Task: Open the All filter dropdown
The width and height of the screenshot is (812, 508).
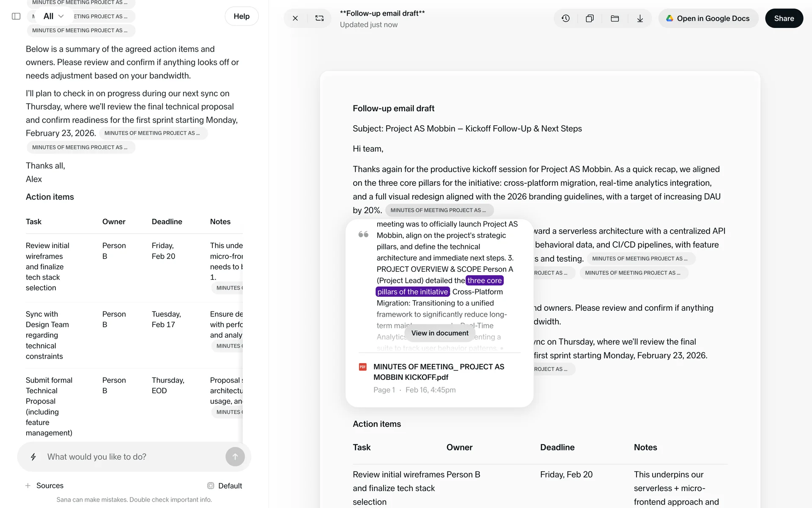Action: point(53,16)
